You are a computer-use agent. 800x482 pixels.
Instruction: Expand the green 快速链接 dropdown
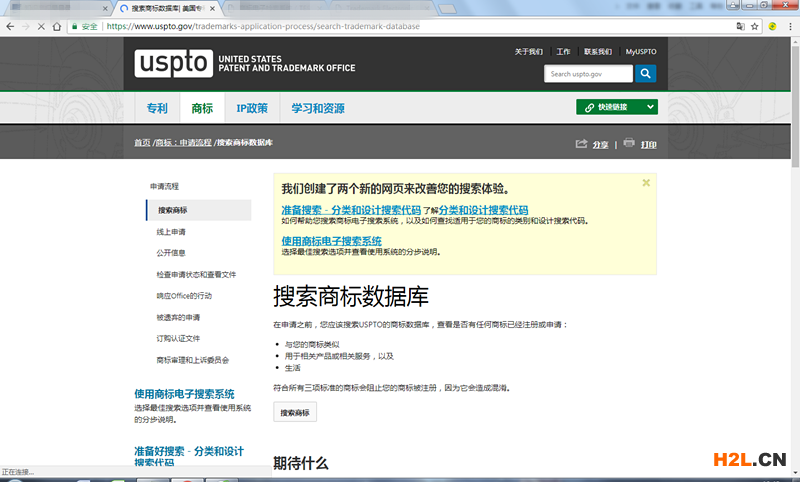[617, 107]
